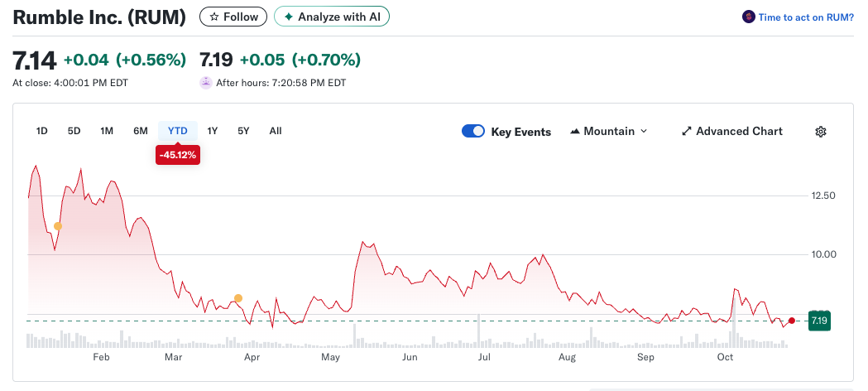Viewport: 868px width, 391px height.
Task: Click the 7.19 price label on axis
Action: pos(818,321)
